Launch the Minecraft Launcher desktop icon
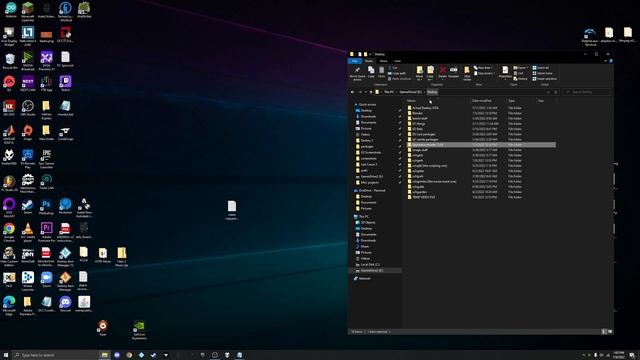 (x=28, y=11)
